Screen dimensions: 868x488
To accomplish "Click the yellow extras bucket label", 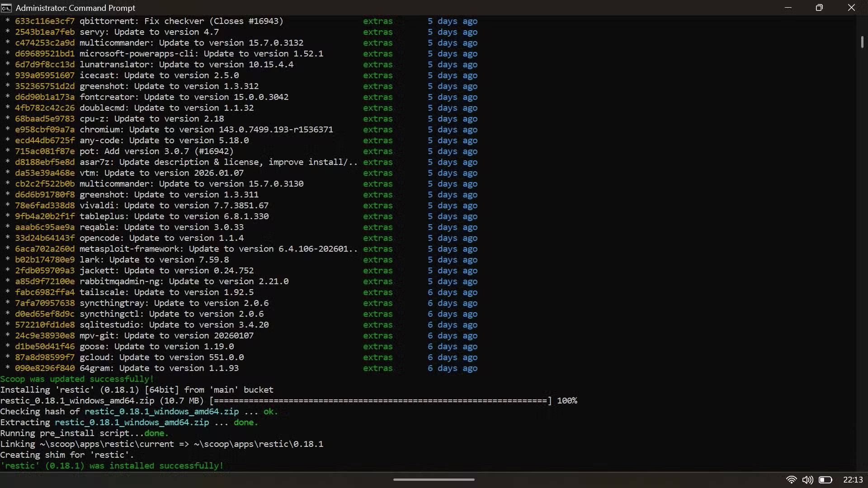I will [x=378, y=21].
